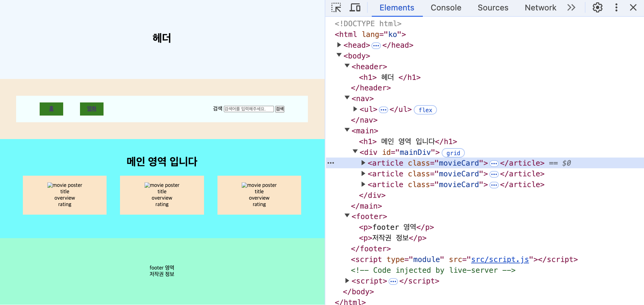644x305 pixels.
Task: Switch to the Console tab
Action: (446, 8)
